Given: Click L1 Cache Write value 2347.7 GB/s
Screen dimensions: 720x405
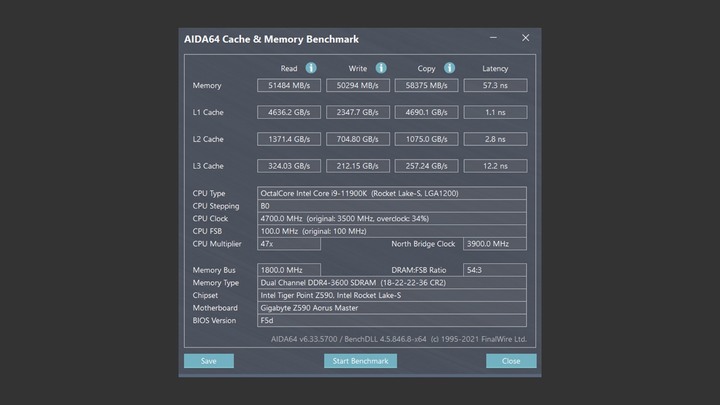Looking at the screenshot, I should pyautogui.click(x=358, y=112).
